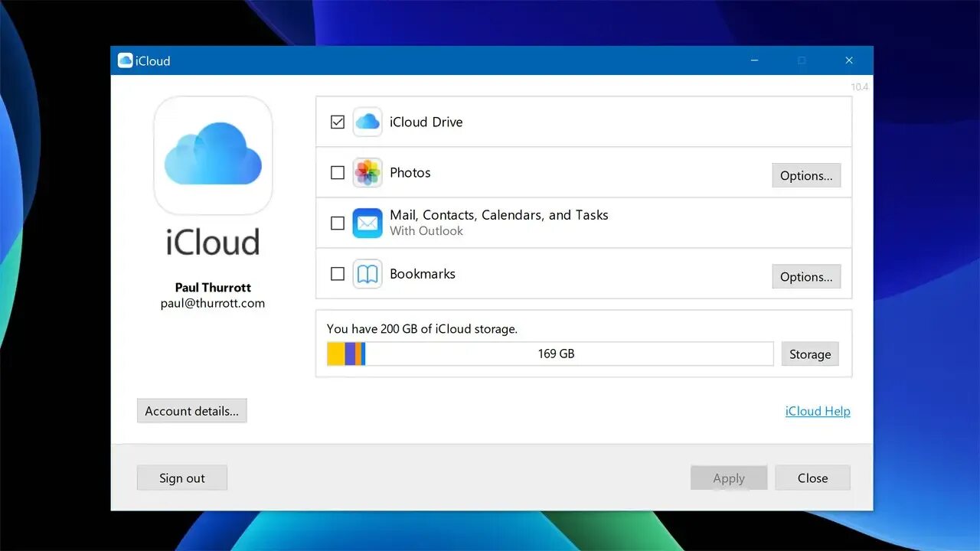Screen dimensions: 980x551
Task: Click the Mail envelope icon
Action: tap(367, 223)
